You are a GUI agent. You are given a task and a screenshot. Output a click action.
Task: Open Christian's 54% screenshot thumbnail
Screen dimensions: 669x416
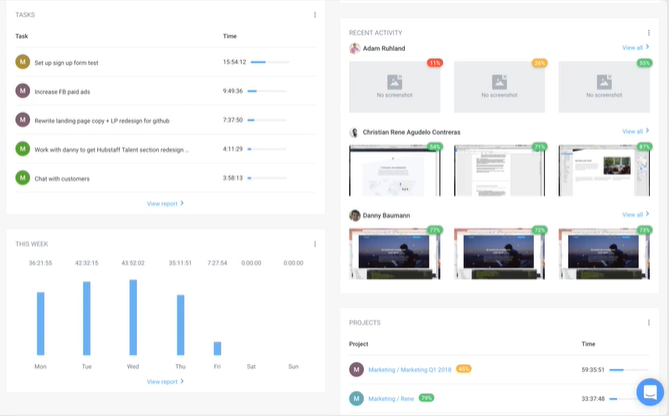pyautogui.click(x=395, y=171)
